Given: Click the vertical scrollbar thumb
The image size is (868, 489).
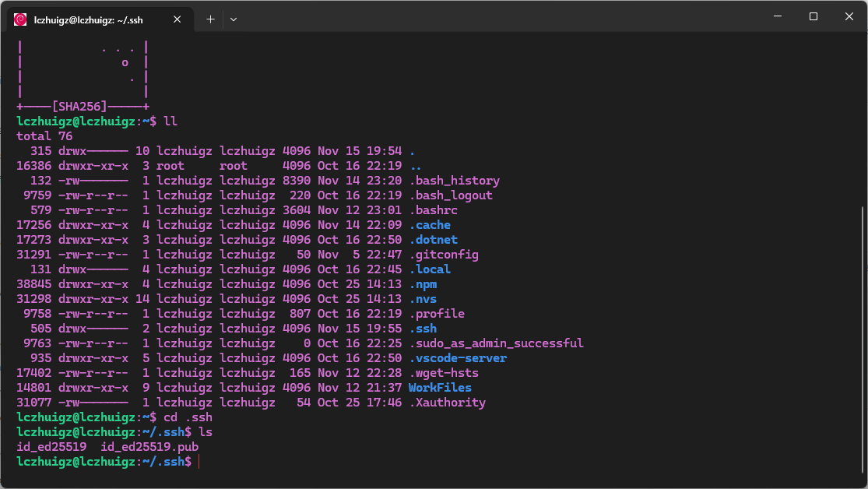Looking at the screenshot, I should pos(863,339).
